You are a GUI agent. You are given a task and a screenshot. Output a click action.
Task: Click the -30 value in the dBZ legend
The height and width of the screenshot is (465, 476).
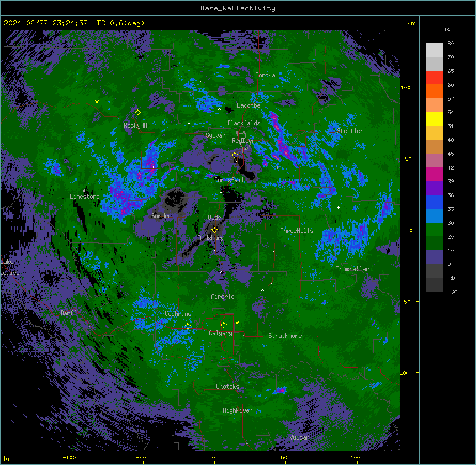452,292
